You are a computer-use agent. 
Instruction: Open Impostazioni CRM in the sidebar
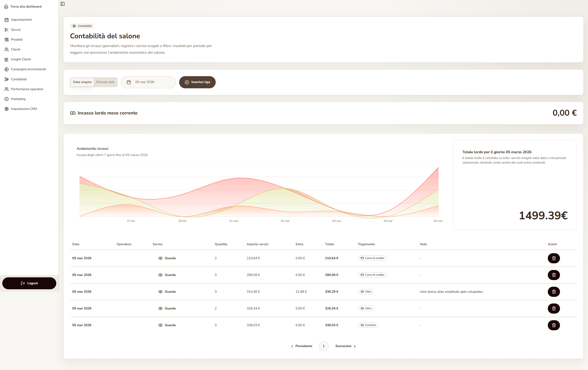(x=29, y=109)
